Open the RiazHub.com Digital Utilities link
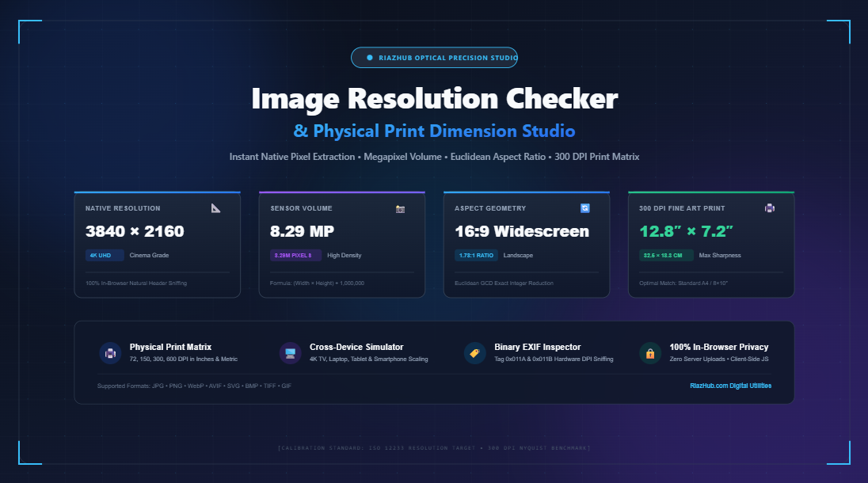The image size is (868, 483). tap(730, 386)
